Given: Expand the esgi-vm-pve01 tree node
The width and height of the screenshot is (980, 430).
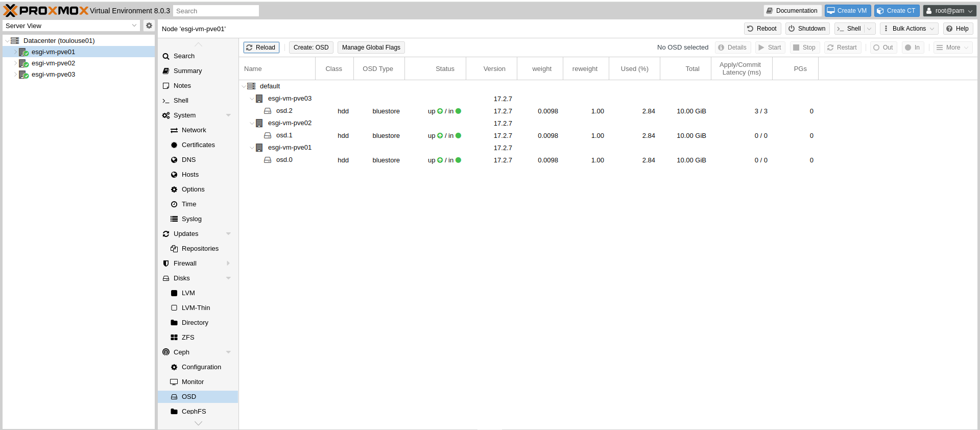Looking at the screenshot, I should [x=15, y=52].
